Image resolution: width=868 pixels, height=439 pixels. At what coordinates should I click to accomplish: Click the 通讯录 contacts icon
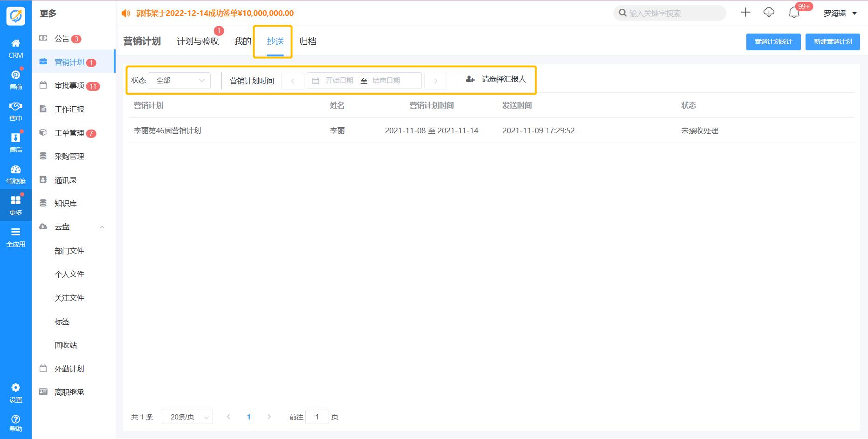point(43,179)
